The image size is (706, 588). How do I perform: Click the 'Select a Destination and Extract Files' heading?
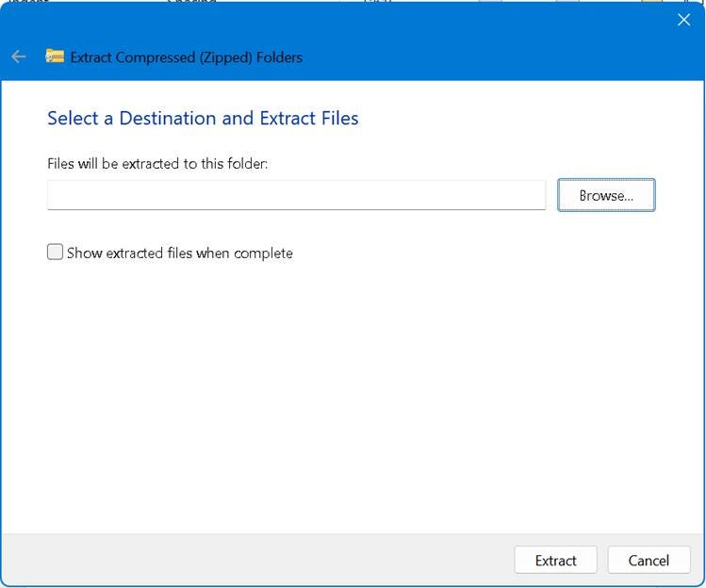point(203,118)
